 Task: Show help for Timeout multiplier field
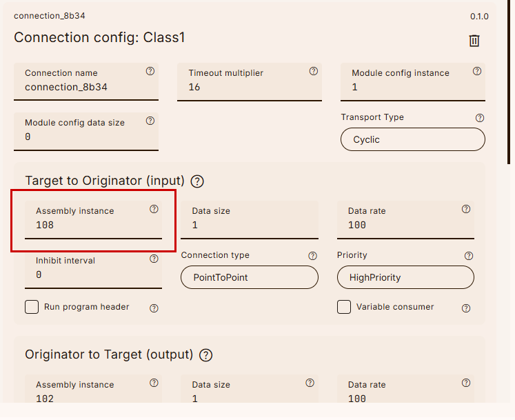314,71
